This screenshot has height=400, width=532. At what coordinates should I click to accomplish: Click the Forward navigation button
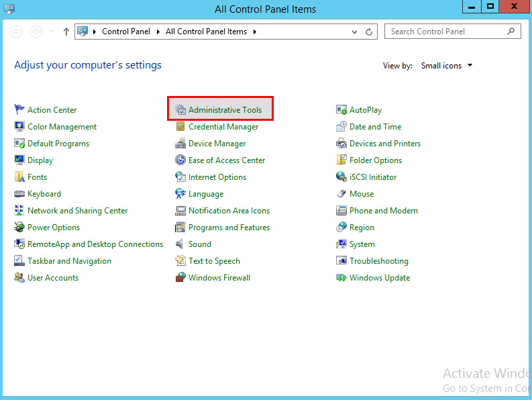(36, 32)
